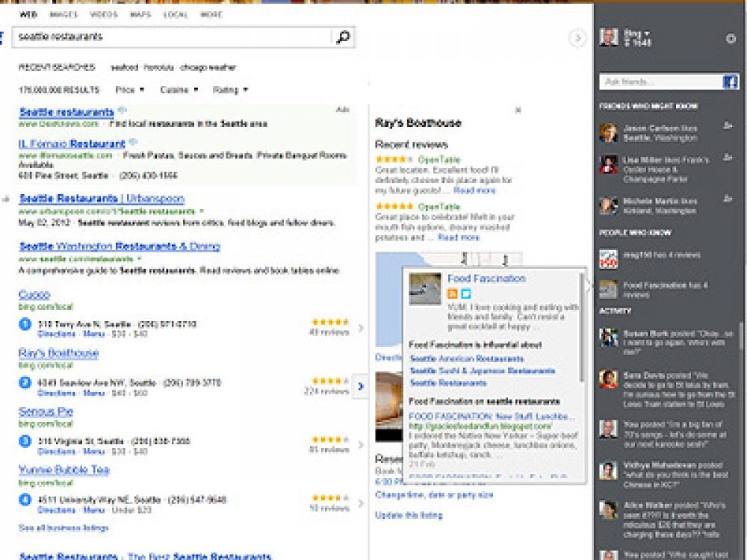Open Seattle Sushi & Japanese Restaurants link
This screenshot has width=747, height=560.
click(483, 370)
